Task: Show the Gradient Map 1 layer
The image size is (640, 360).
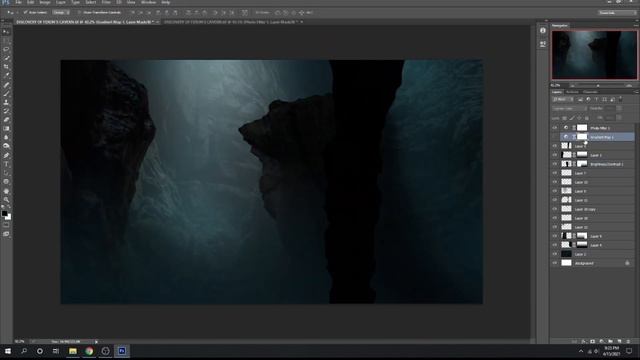Action: click(x=555, y=137)
